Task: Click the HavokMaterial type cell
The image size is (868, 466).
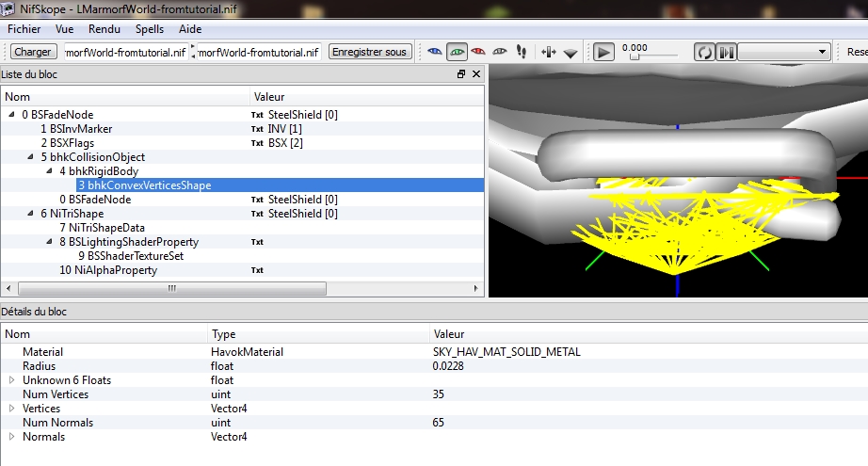Action: tap(247, 352)
